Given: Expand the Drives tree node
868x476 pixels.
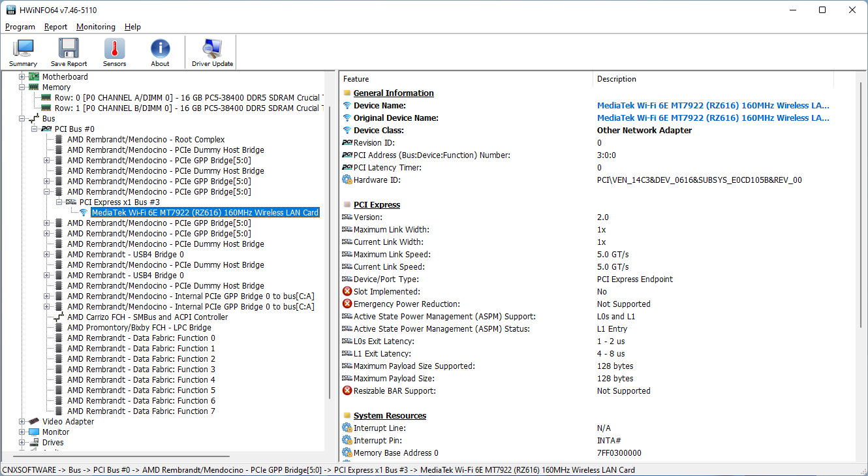Looking at the screenshot, I should pos(22,443).
